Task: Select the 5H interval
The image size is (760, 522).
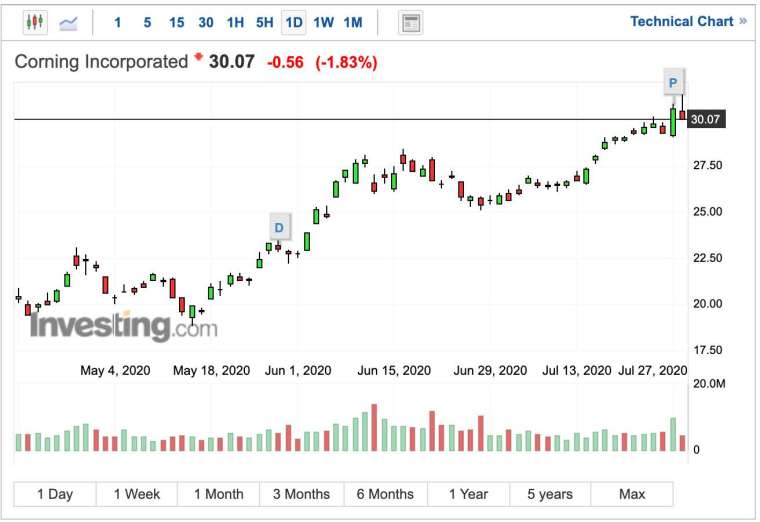Action: pos(265,22)
